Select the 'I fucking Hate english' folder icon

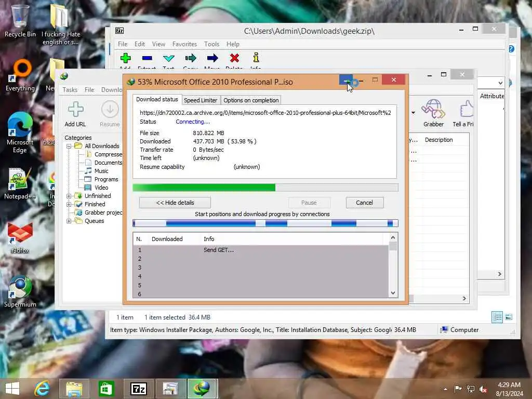click(x=61, y=24)
